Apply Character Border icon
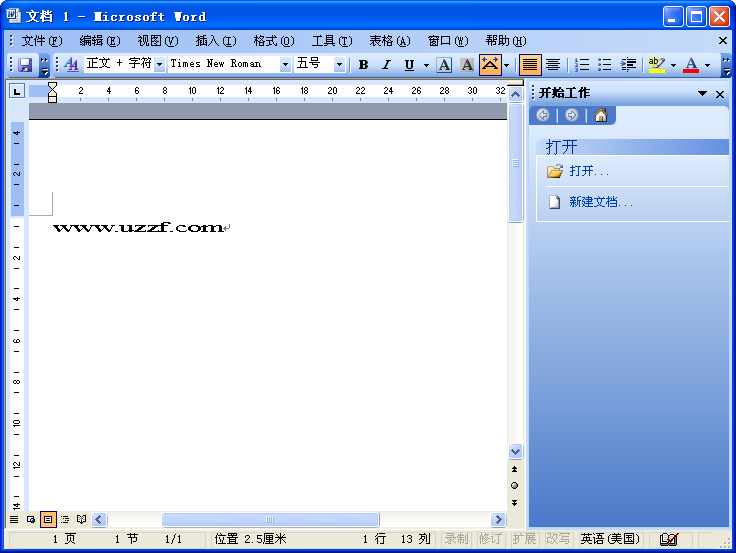This screenshot has width=736, height=553. pyautogui.click(x=444, y=64)
